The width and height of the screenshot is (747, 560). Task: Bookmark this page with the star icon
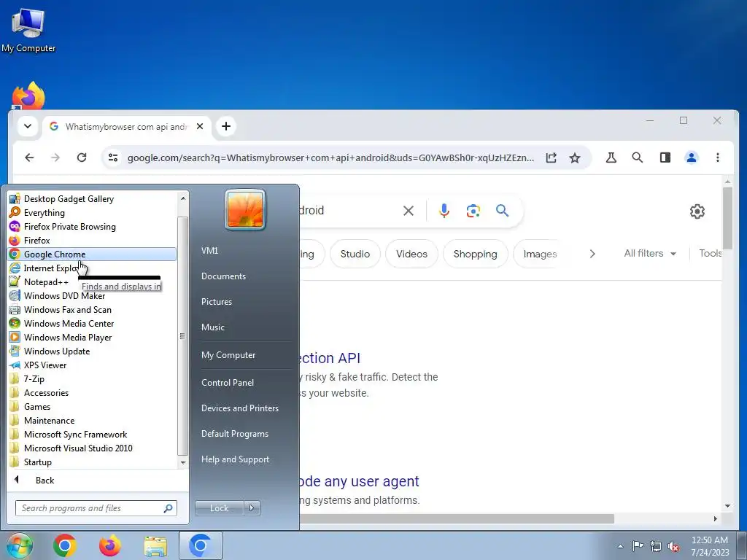[x=575, y=157]
